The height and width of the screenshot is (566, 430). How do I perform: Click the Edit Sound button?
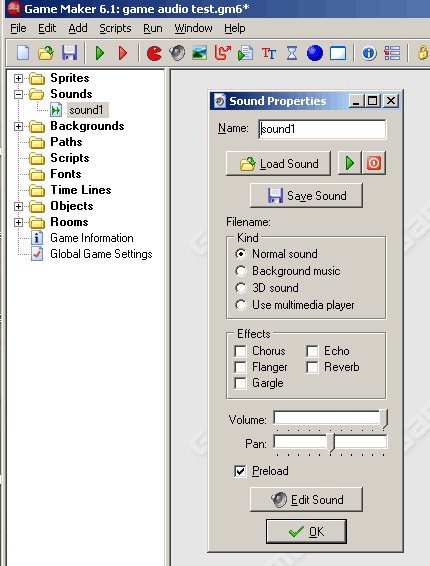306,500
